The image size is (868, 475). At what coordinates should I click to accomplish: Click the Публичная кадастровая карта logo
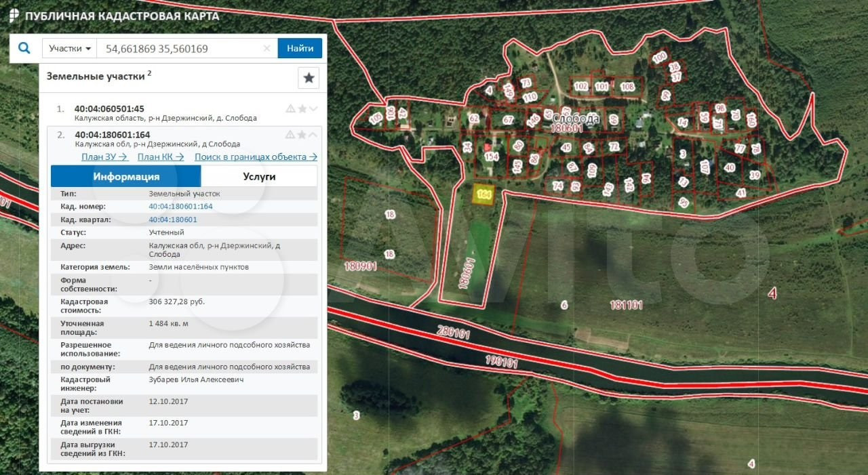pos(114,15)
